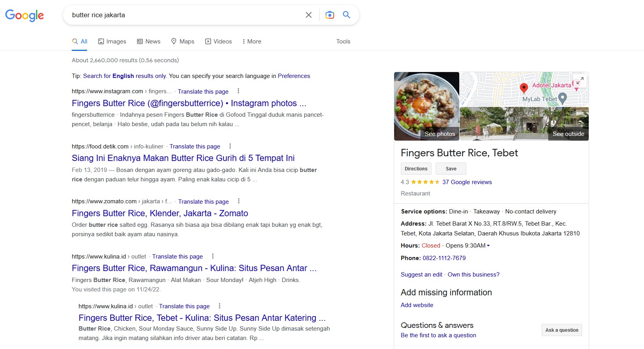Open Fingers Butter Rice Tebet Kulina result
644x349 pixels.
pyautogui.click(x=202, y=318)
